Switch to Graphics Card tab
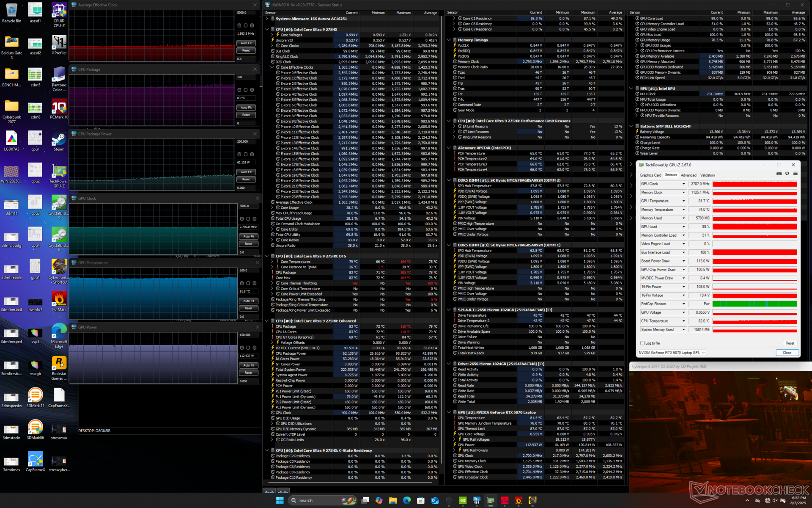The width and height of the screenshot is (812, 508). 650,175
